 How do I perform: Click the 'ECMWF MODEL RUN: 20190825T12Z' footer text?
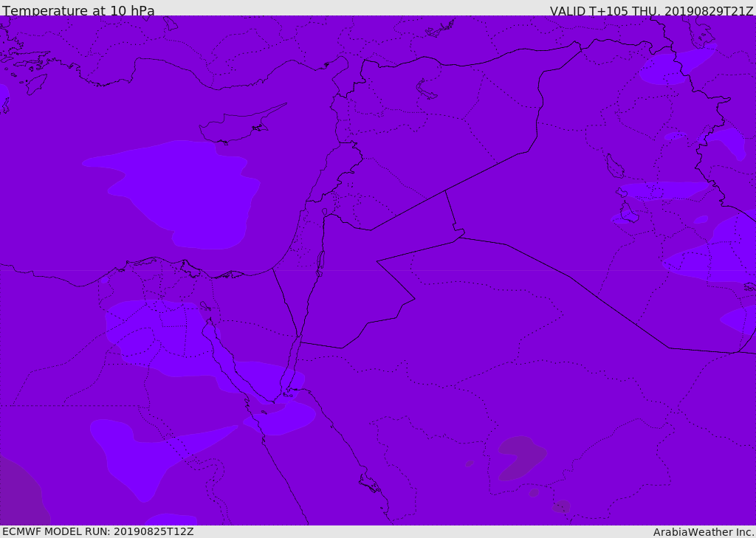[x=98, y=531]
